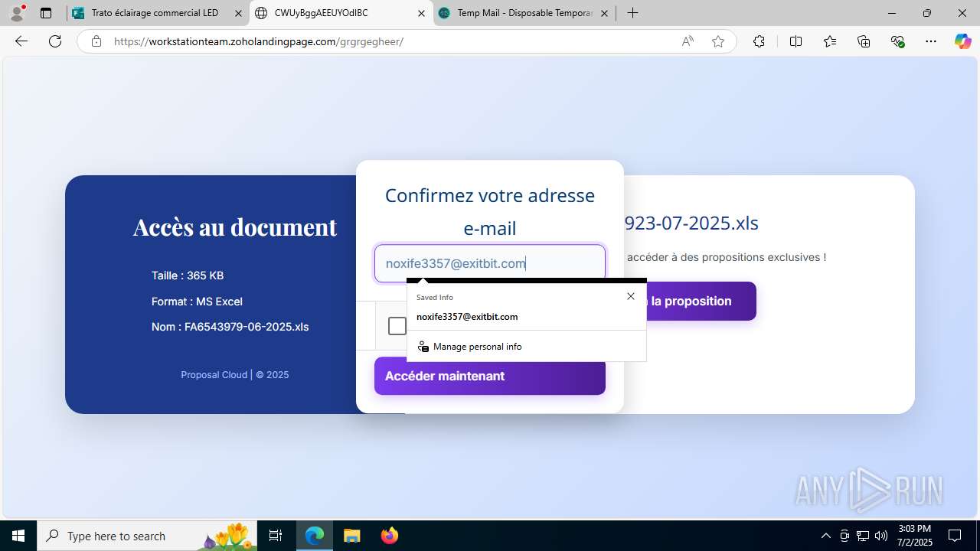Click the email address input field
The image size is (980, 551).
(490, 263)
